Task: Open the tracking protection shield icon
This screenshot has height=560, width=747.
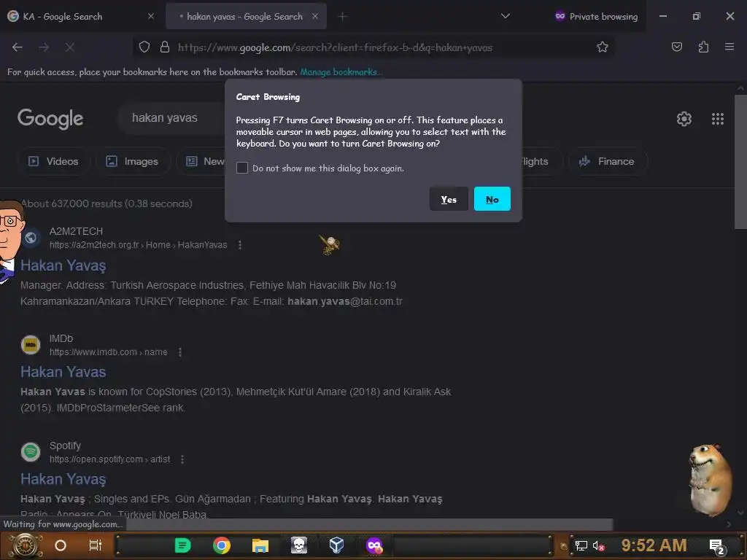Action: tap(144, 47)
